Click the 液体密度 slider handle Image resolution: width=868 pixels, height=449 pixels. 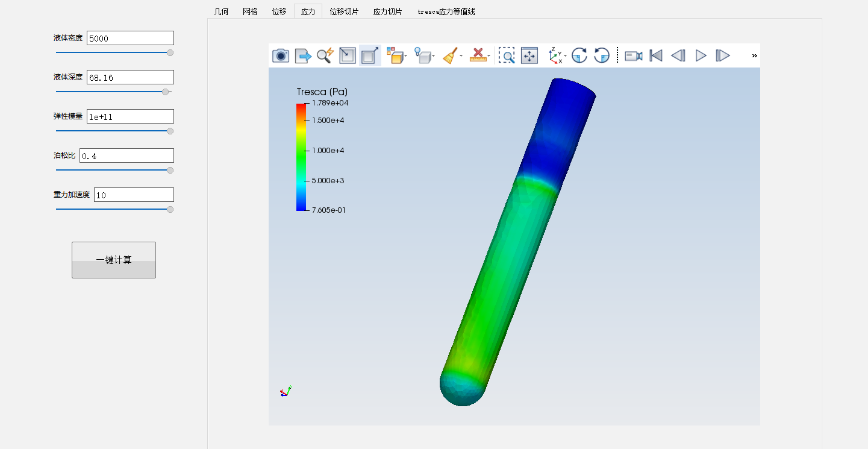170,52
